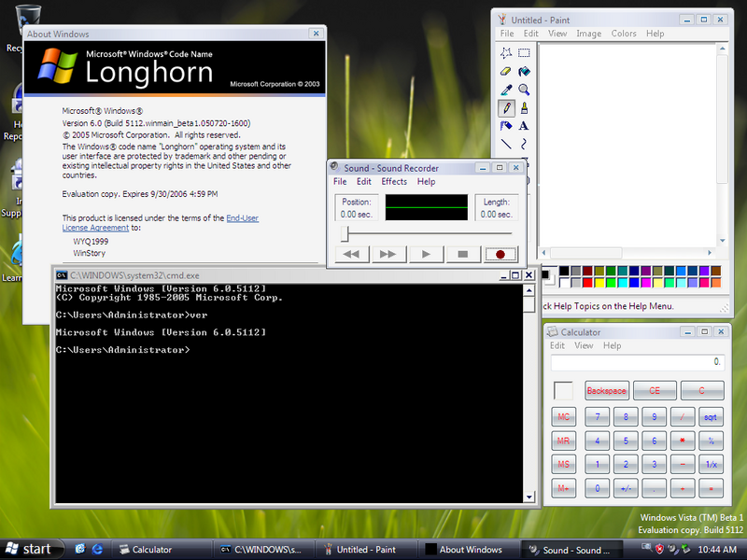Open the End-User License Agreement link
This screenshot has height=560, width=747.
(x=241, y=218)
